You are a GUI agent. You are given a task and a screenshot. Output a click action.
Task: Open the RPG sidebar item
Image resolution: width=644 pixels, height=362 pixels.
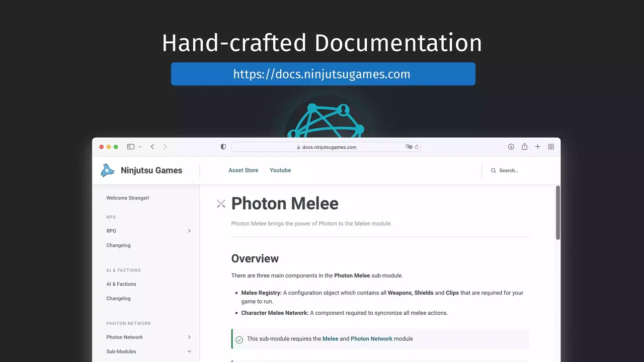[x=111, y=231]
